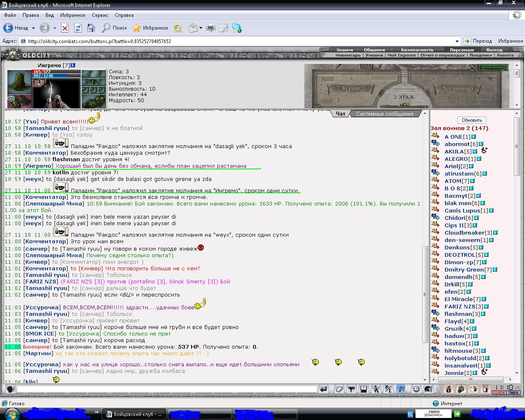525x420 pixels.
Task: Click Обновить to refresh player list
Action: [x=472, y=120]
